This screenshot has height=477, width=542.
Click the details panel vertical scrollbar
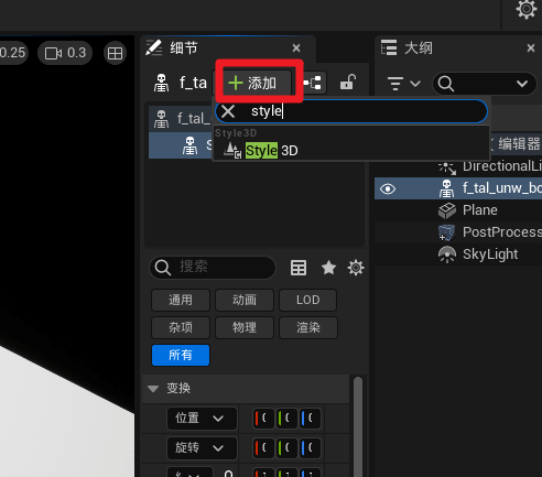pos(358,427)
